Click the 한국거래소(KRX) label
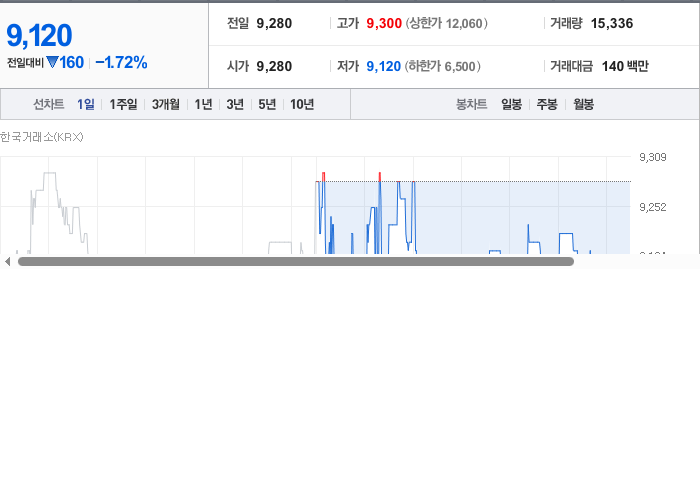The height and width of the screenshot is (490, 700). [42, 137]
